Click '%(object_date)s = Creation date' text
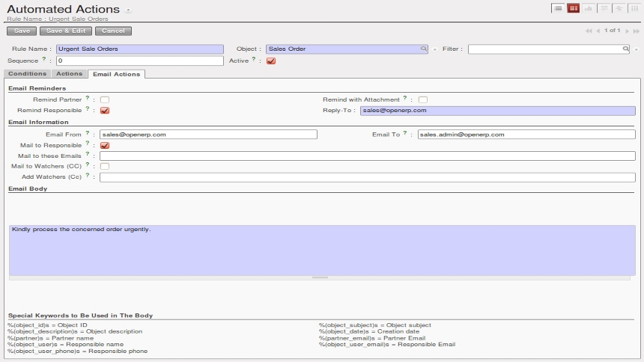The width and height of the screenshot is (644, 362). pos(369,331)
